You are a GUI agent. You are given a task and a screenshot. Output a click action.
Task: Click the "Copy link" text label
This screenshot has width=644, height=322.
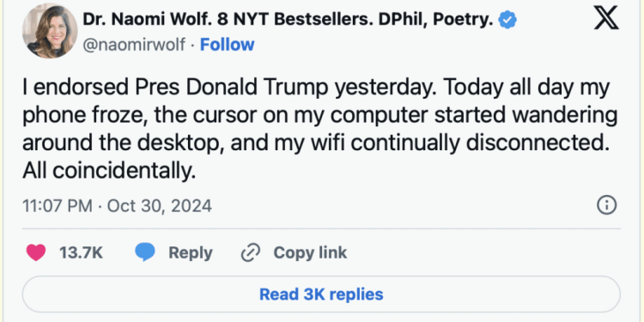[x=310, y=252]
